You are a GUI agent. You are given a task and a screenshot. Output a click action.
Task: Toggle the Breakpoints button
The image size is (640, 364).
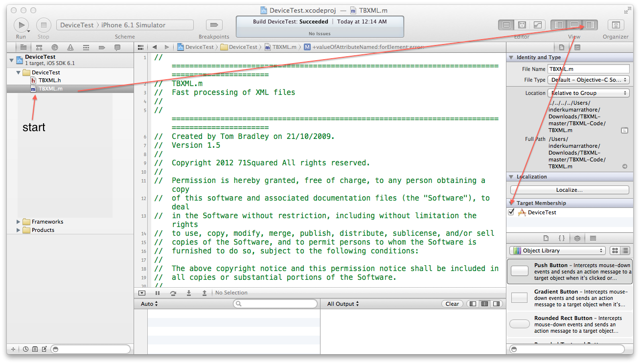pos(214,25)
